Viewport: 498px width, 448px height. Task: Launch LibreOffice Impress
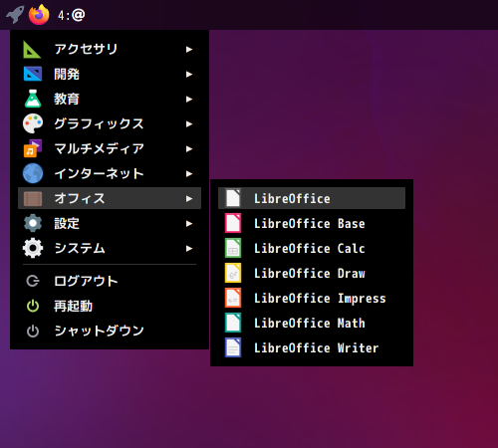pos(312,298)
